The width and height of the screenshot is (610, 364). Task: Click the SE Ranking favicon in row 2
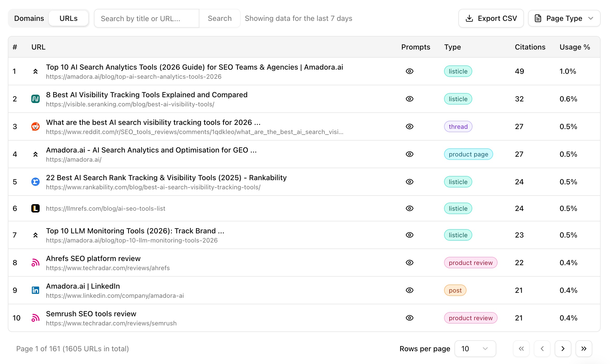[35, 99]
